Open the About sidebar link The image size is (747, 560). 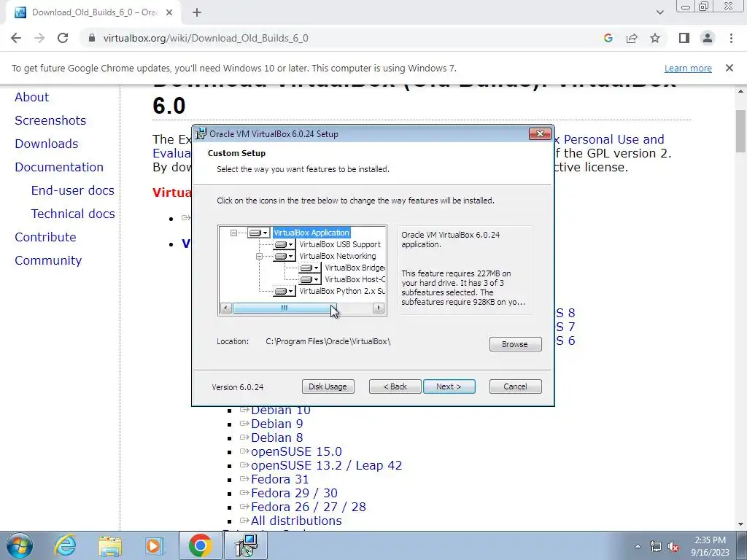point(32,97)
